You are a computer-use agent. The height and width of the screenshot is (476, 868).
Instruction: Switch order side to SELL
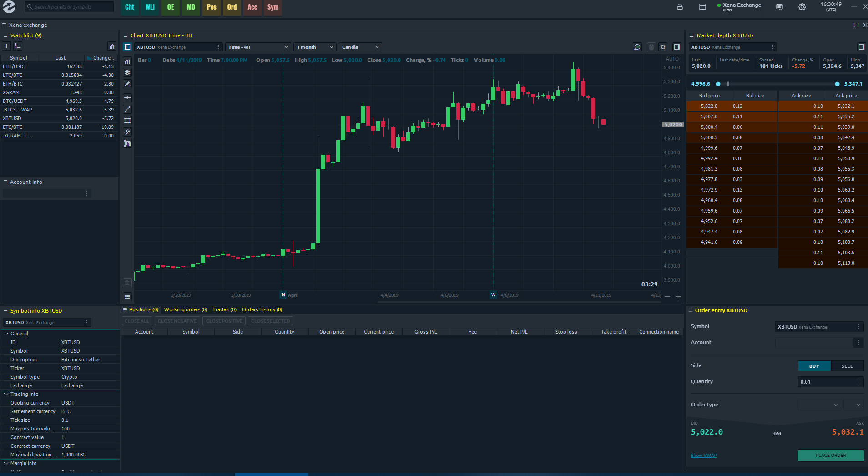tap(847, 366)
